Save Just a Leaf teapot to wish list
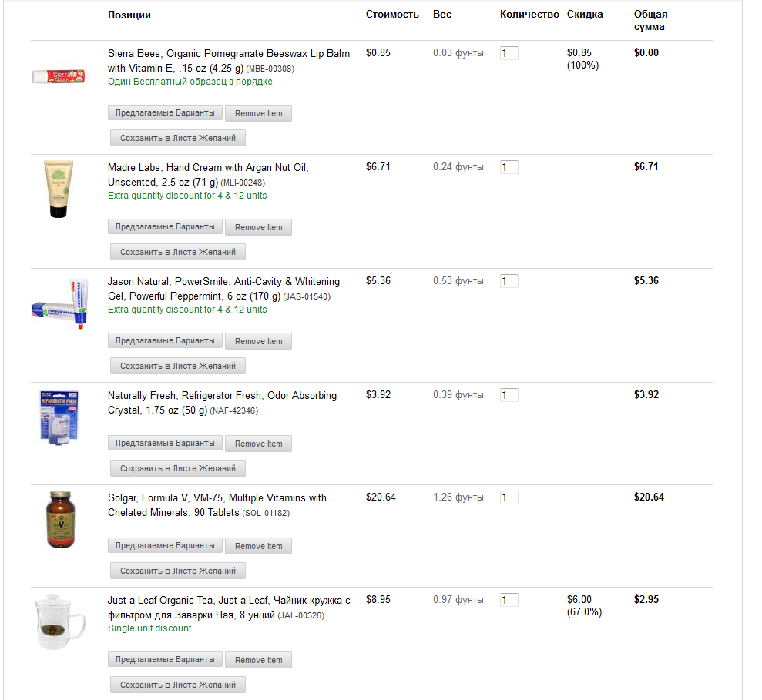This screenshot has width=762, height=700. [x=177, y=684]
